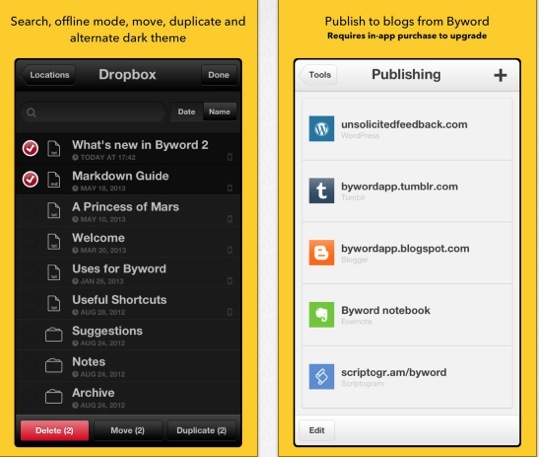The height and width of the screenshot is (457, 539).
Task: Sort files by Name
Action: click(220, 112)
